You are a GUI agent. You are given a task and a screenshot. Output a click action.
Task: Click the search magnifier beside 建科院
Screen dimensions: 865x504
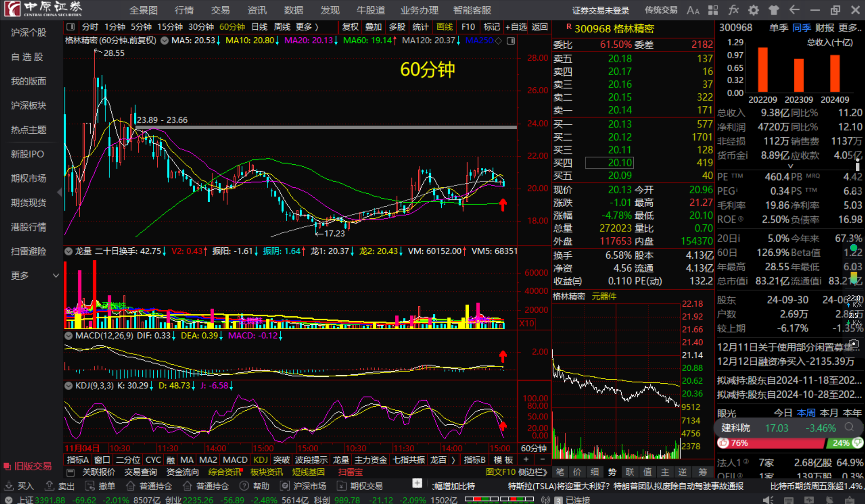pyautogui.click(x=849, y=427)
